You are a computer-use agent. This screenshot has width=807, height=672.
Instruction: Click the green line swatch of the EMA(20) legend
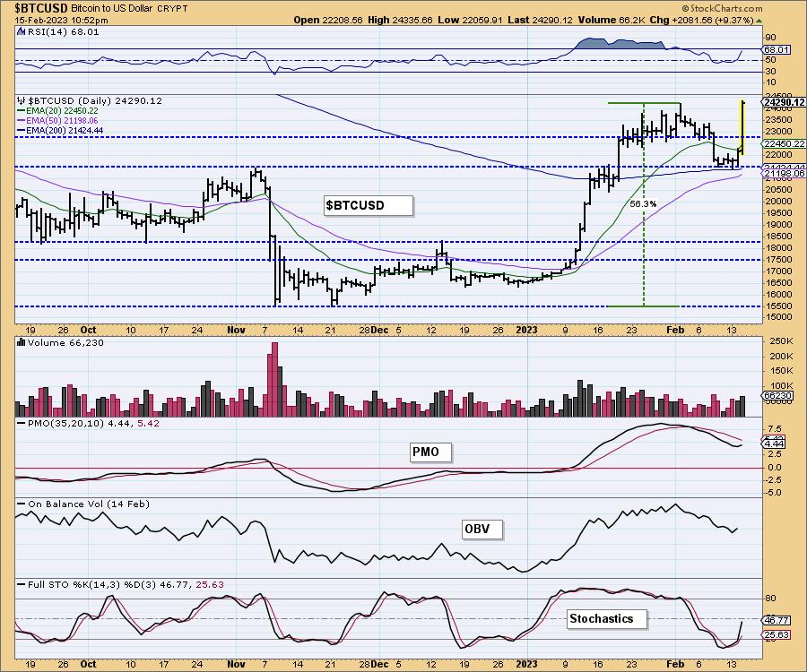pyautogui.click(x=22, y=110)
